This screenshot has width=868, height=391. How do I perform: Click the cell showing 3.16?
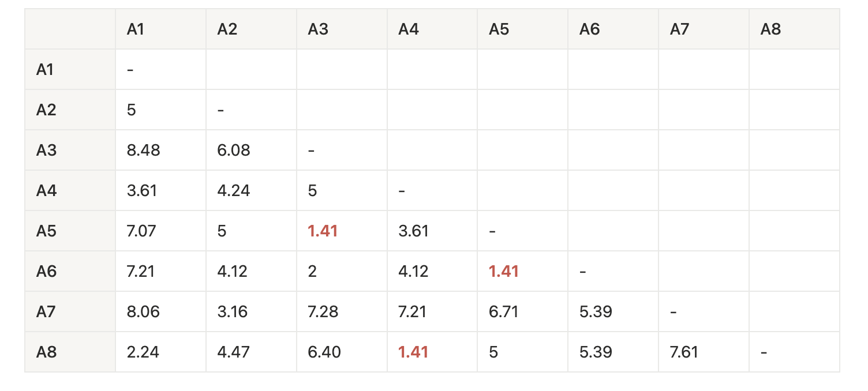click(x=233, y=312)
